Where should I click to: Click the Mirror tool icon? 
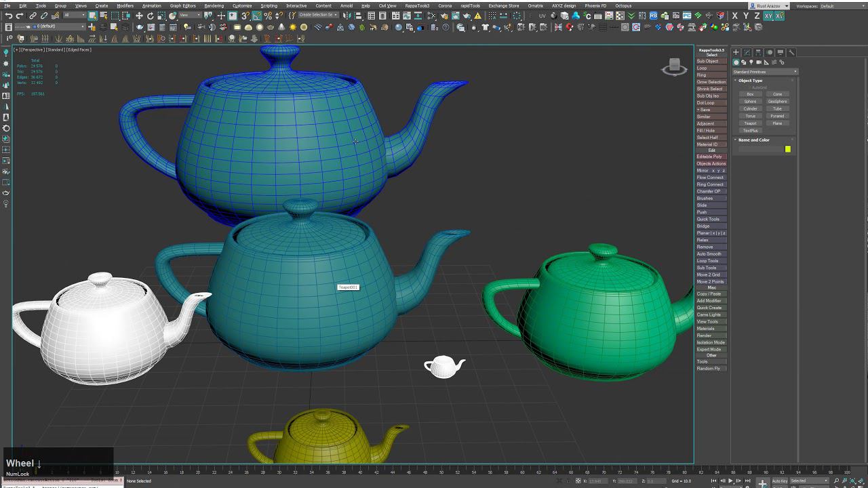(347, 16)
